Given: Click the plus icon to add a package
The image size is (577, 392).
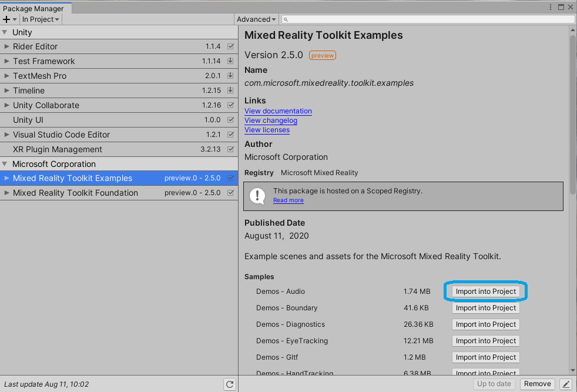Looking at the screenshot, I should click(7, 19).
